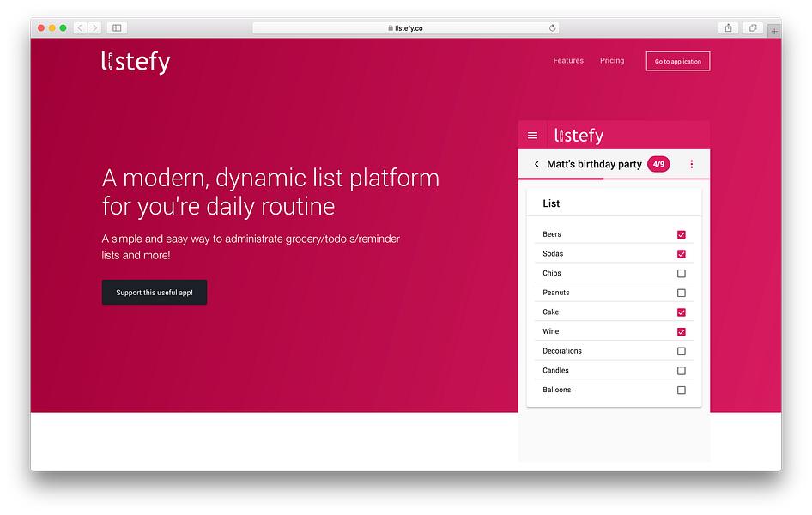Click the Decorations item label
This screenshot has width=812, height=515.
[x=562, y=350]
